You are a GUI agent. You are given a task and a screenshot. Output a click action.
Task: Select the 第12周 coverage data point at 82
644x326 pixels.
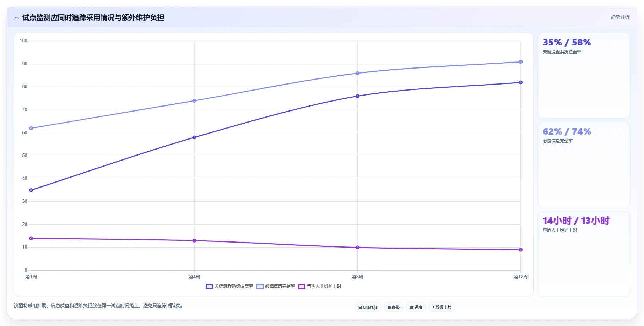click(x=520, y=82)
